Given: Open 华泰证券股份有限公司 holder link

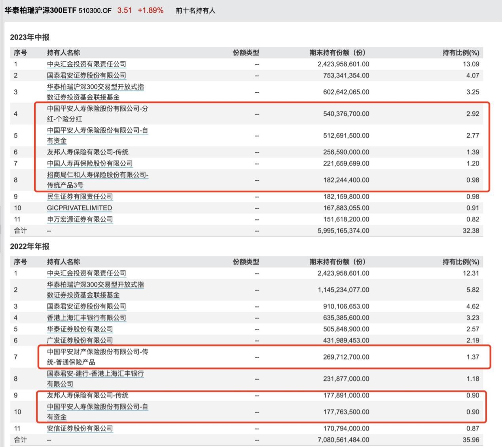Looking at the screenshot, I should (80, 329).
